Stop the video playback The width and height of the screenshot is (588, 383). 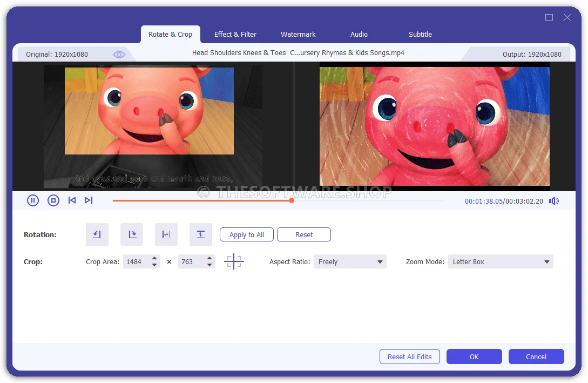53,201
